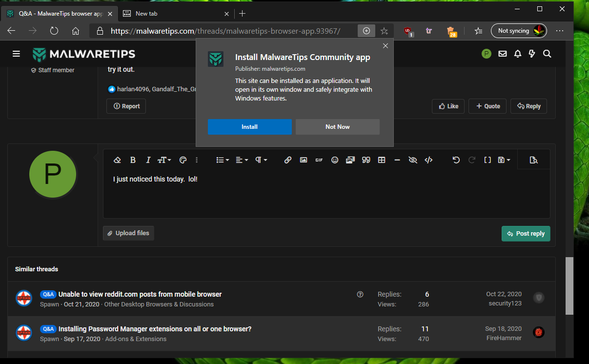Click the Install button in the popup
This screenshot has width=589, height=364.
[x=249, y=127]
